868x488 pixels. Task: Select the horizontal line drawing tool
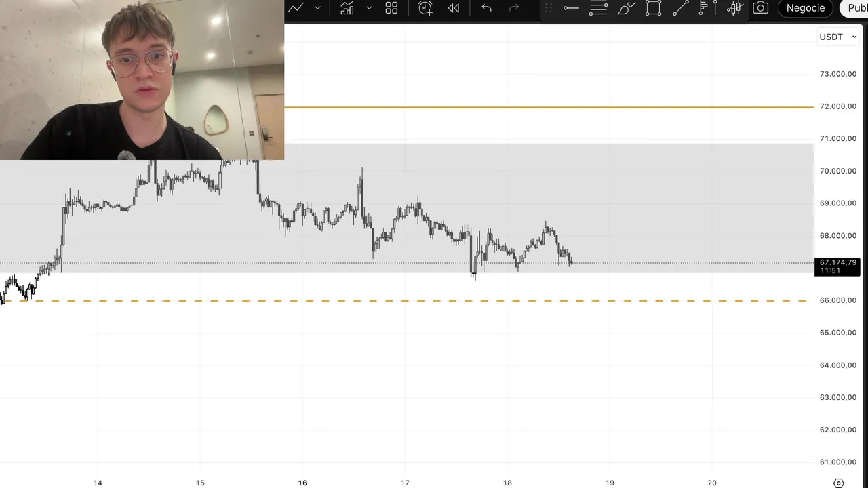click(x=571, y=8)
